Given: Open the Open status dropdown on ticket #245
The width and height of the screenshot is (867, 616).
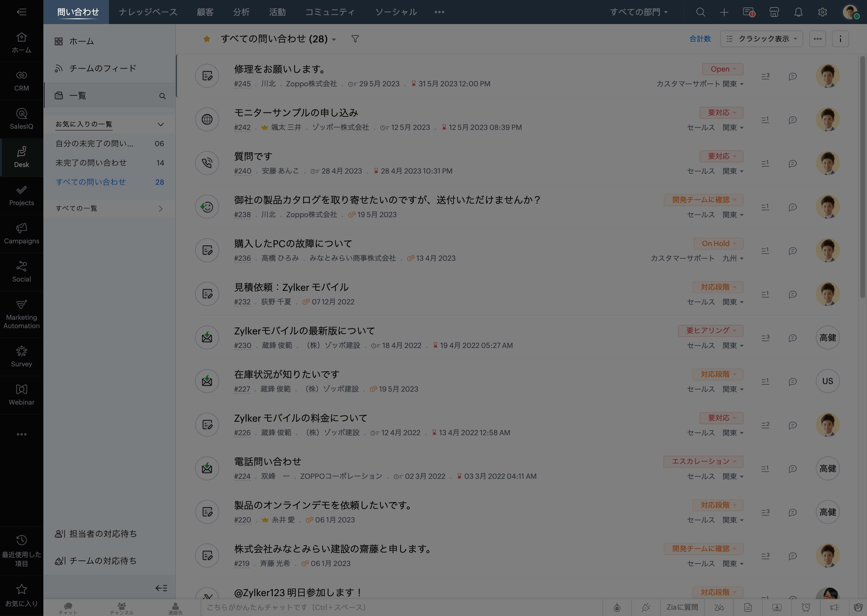Looking at the screenshot, I should pyautogui.click(x=723, y=69).
